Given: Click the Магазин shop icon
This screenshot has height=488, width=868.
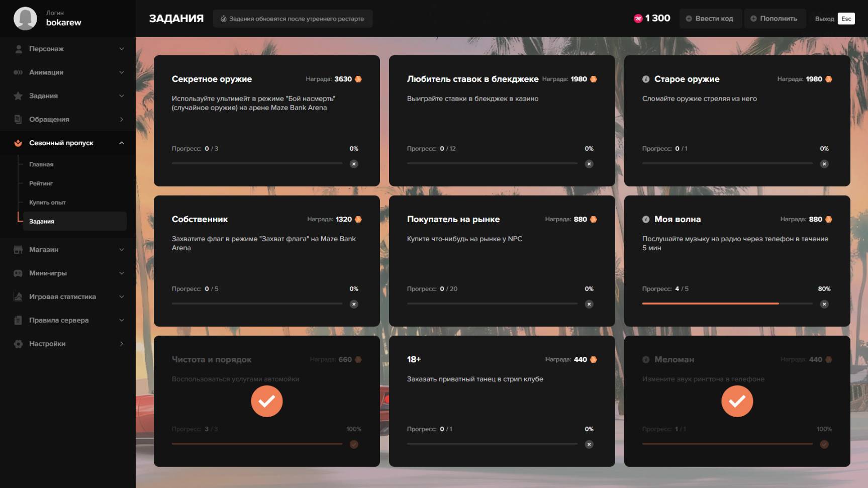Looking at the screenshot, I should click(18, 250).
